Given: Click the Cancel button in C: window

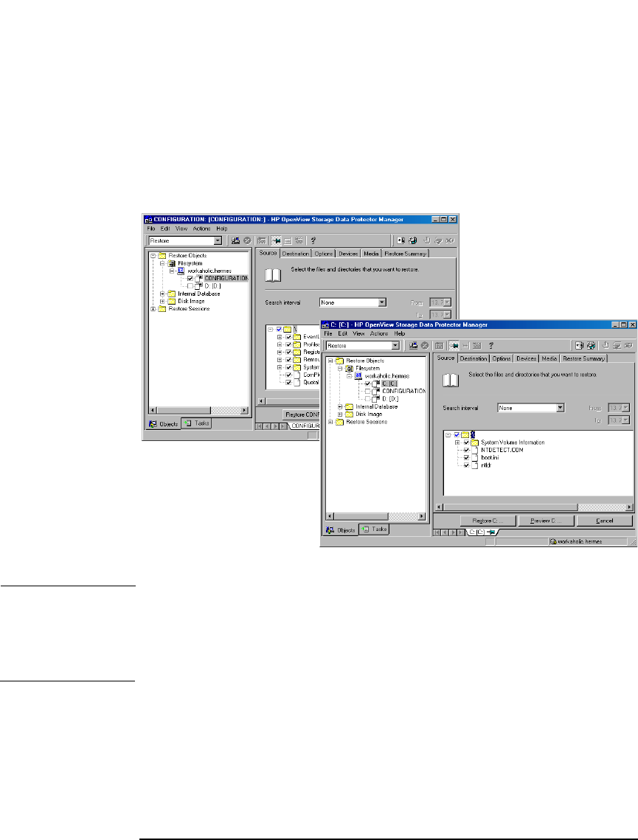Looking at the screenshot, I should click(x=604, y=521).
